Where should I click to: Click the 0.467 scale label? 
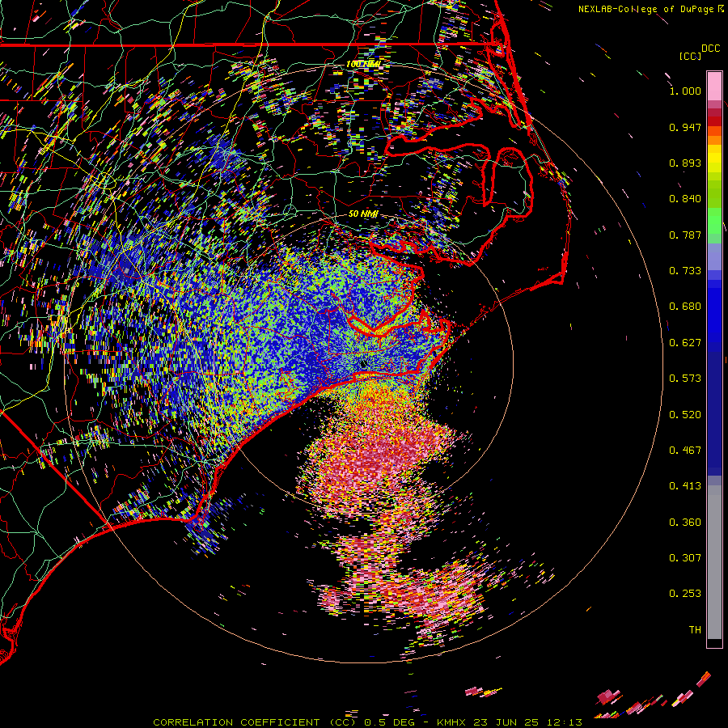tap(685, 451)
